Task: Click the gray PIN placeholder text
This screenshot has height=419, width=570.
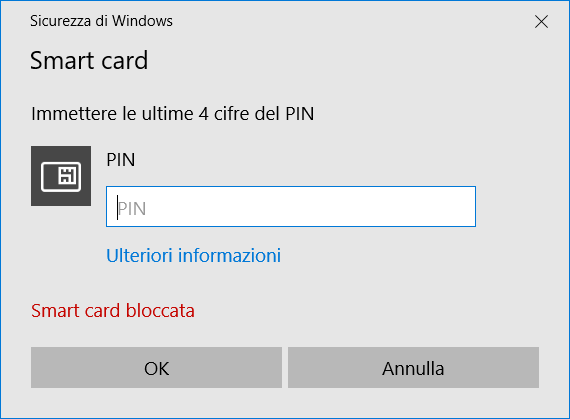Action: click(x=132, y=209)
